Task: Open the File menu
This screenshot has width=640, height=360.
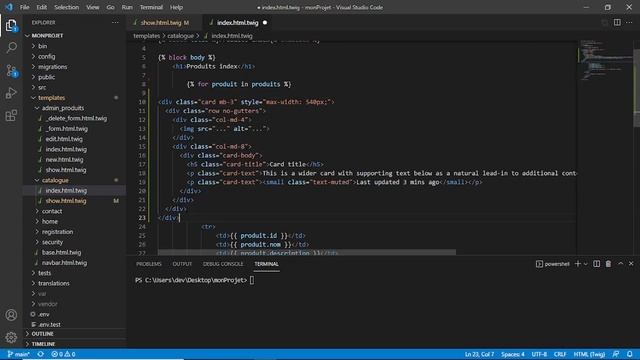Action: (x=24, y=7)
